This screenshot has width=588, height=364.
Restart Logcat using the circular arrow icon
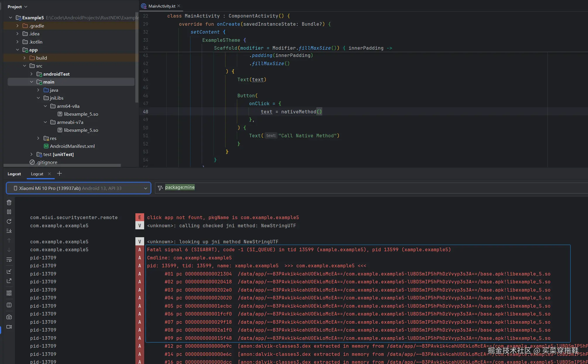coord(9,221)
